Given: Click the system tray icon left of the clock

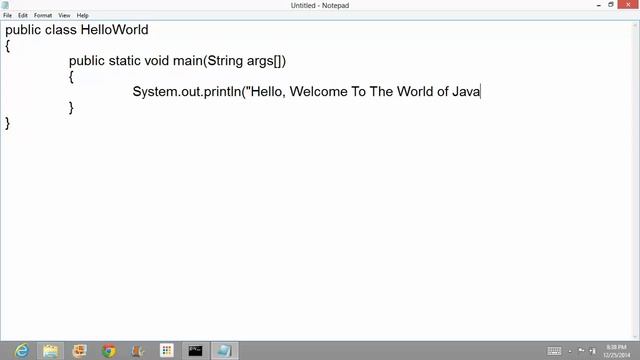Looking at the screenshot, I should (x=593, y=351).
